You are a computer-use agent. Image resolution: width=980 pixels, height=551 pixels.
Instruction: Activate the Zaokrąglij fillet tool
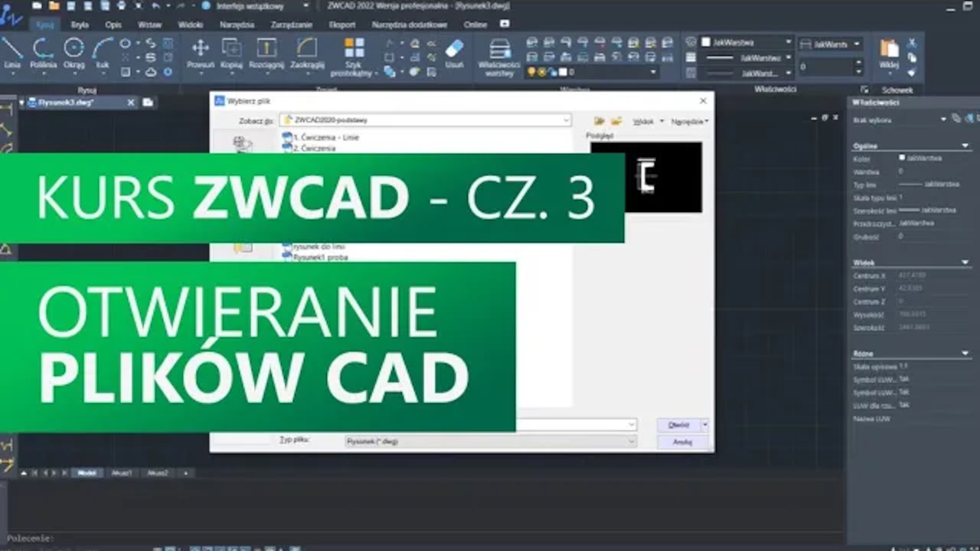[x=308, y=54]
